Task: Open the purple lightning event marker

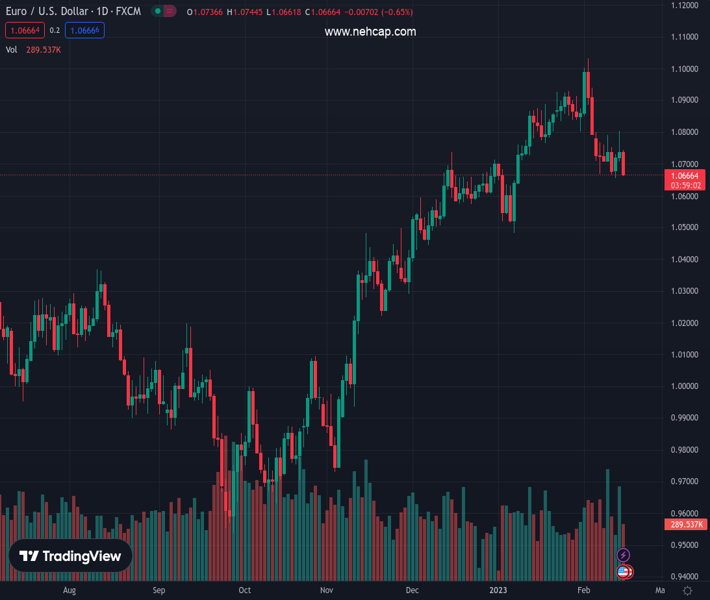Action: pyautogui.click(x=623, y=555)
